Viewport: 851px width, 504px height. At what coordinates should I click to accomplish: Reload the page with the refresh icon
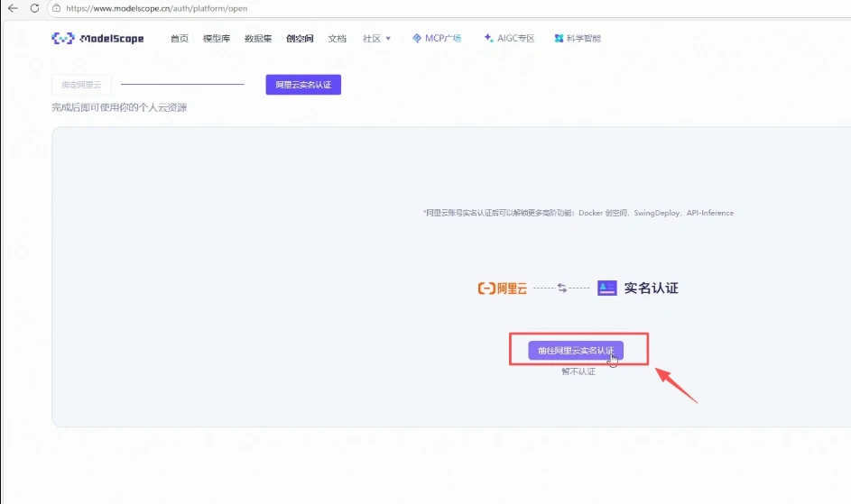[x=34, y=8]
